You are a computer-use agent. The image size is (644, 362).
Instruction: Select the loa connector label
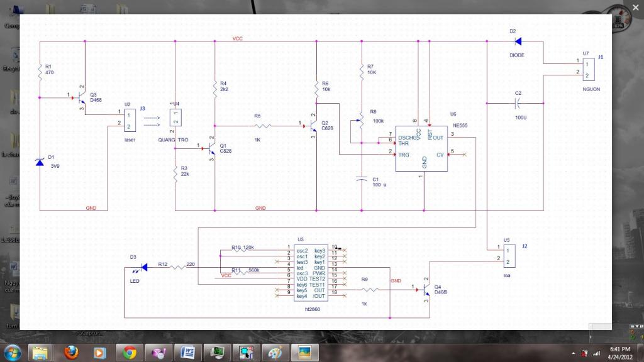tap(507, 275)
